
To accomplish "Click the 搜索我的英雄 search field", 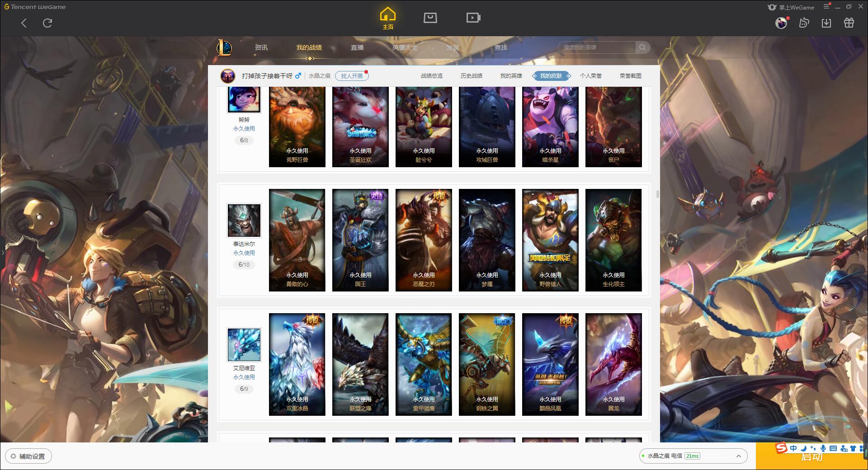I will click(598, 47).
